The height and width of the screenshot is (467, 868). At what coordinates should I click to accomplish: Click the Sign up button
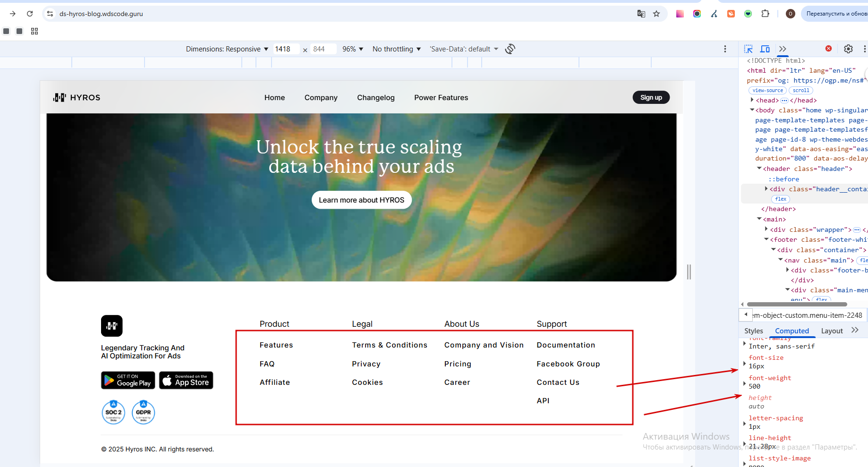pos(651,97)
